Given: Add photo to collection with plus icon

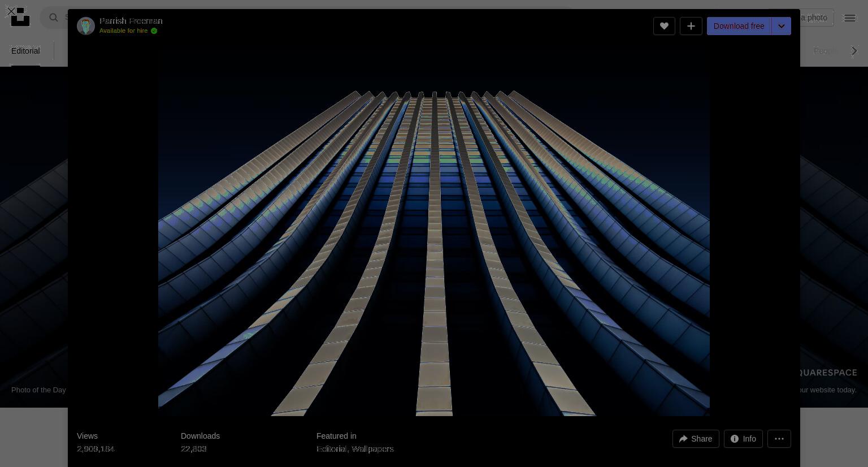Looking at the screenshot, I should pos(691,26).
